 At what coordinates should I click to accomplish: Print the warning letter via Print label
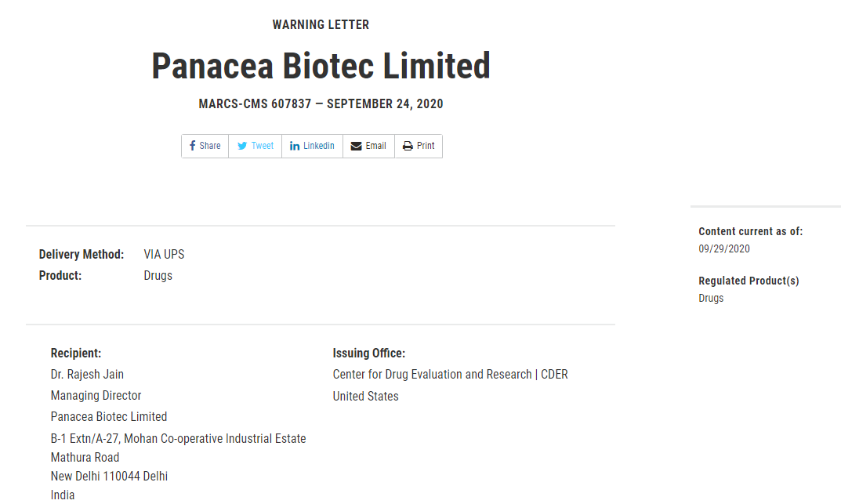pos(426,146)
